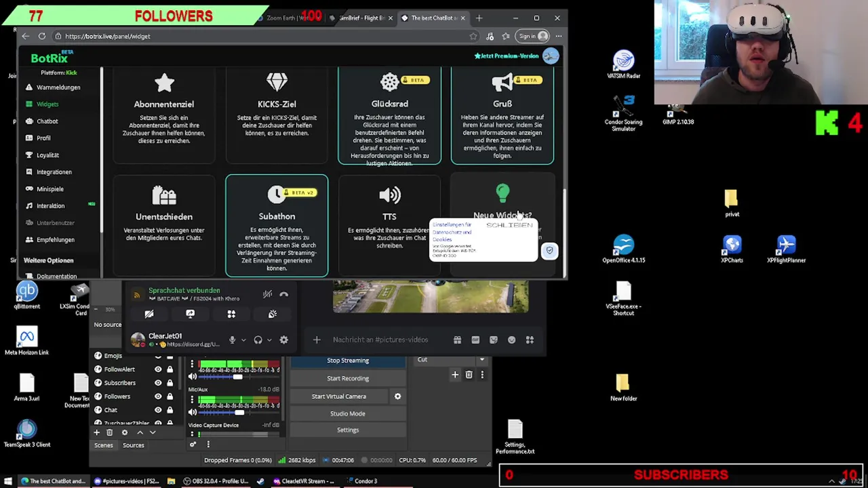Viewport: 868px width, 488px height.
Task: Reload the browser page
Action: coord(42,36)
